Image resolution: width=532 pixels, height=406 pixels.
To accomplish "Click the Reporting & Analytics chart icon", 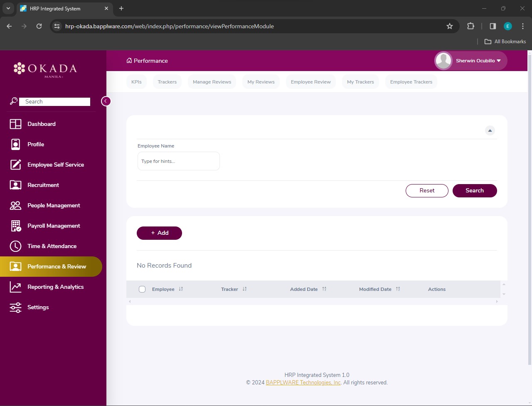I will [x=15, y=287].
